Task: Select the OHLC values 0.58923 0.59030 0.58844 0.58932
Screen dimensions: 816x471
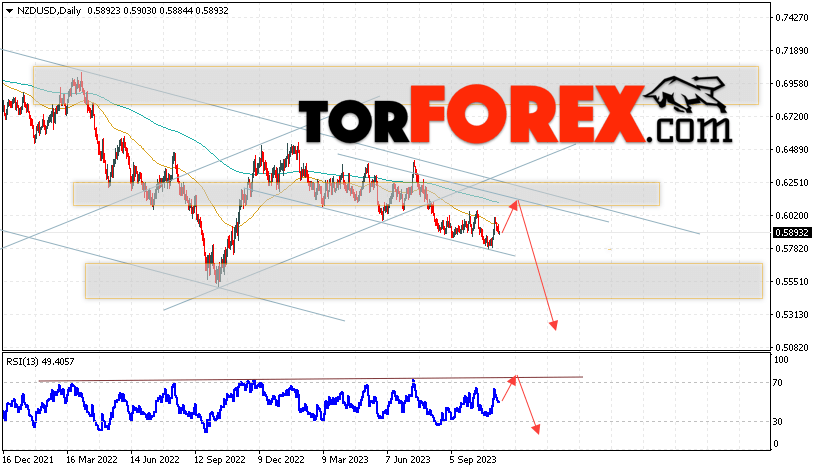Action: coord(158,11)
